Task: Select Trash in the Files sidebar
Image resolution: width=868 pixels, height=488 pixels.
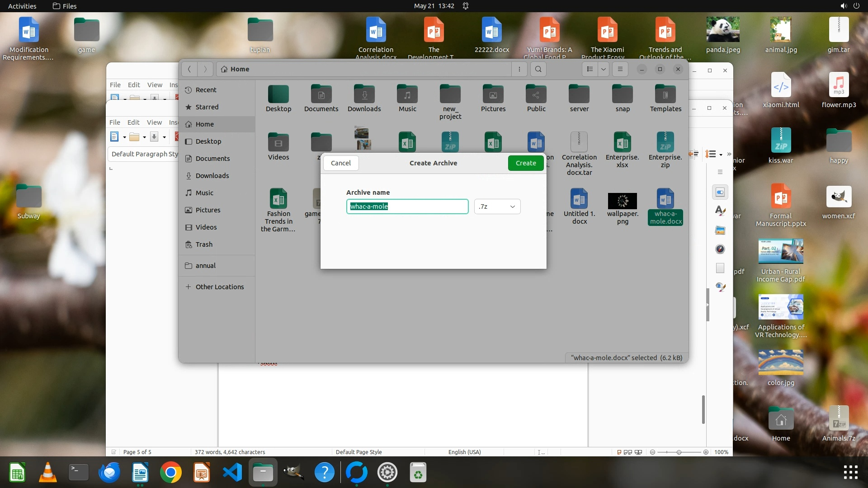Action: pos(204,244)
